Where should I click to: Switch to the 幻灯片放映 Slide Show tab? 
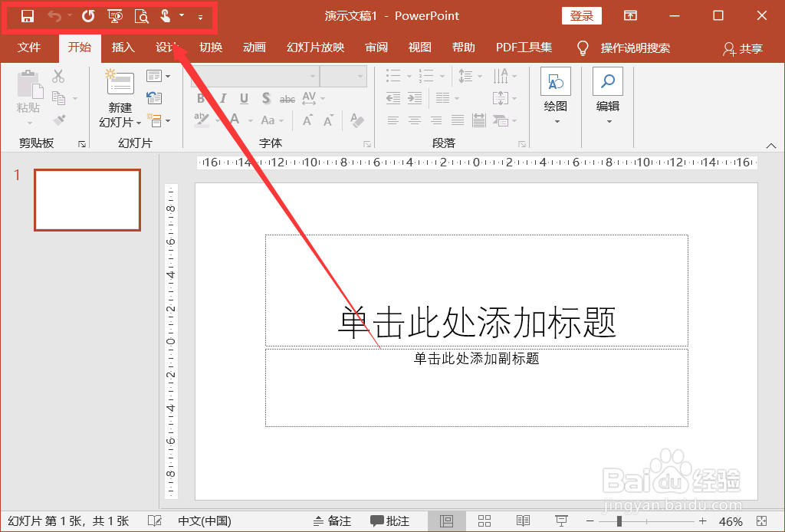315,48
